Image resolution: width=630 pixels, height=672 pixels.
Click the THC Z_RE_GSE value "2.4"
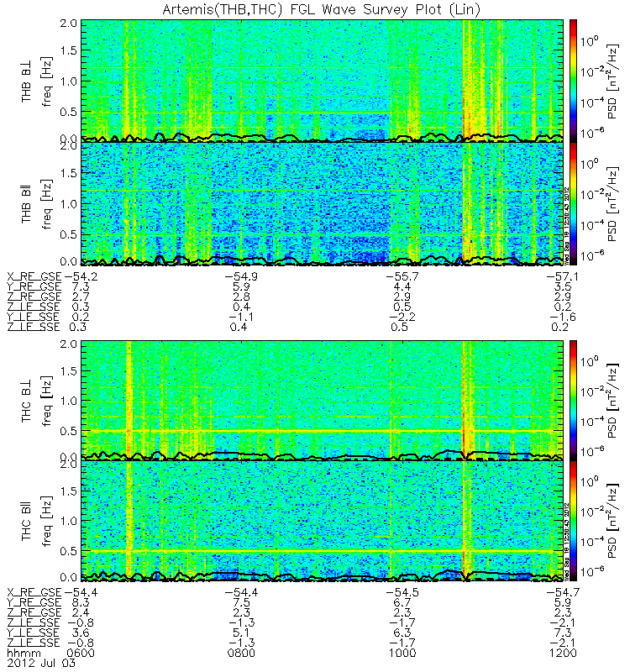(81, 612)
